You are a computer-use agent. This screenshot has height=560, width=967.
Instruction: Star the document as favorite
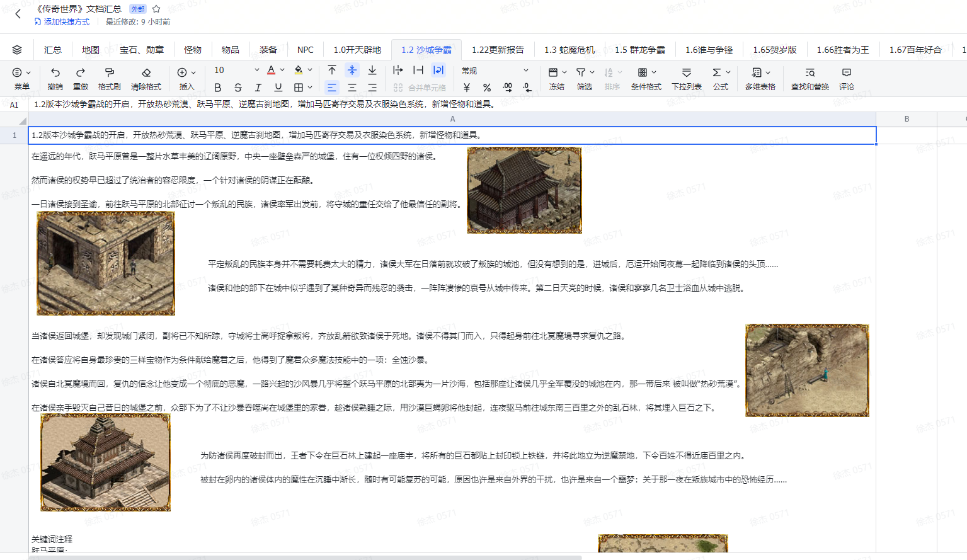(x=156, y=9)
